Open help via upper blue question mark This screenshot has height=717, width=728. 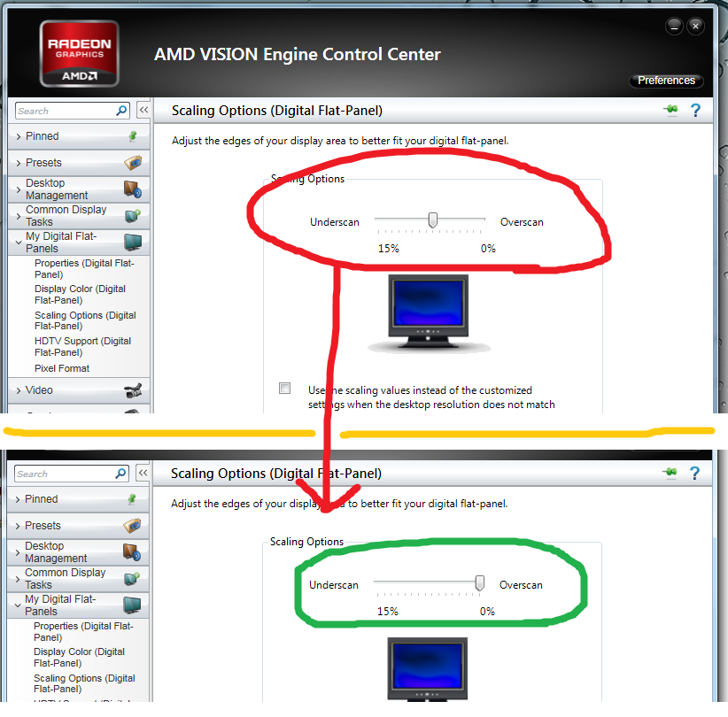pyautogui.click(x=695, y=110)
